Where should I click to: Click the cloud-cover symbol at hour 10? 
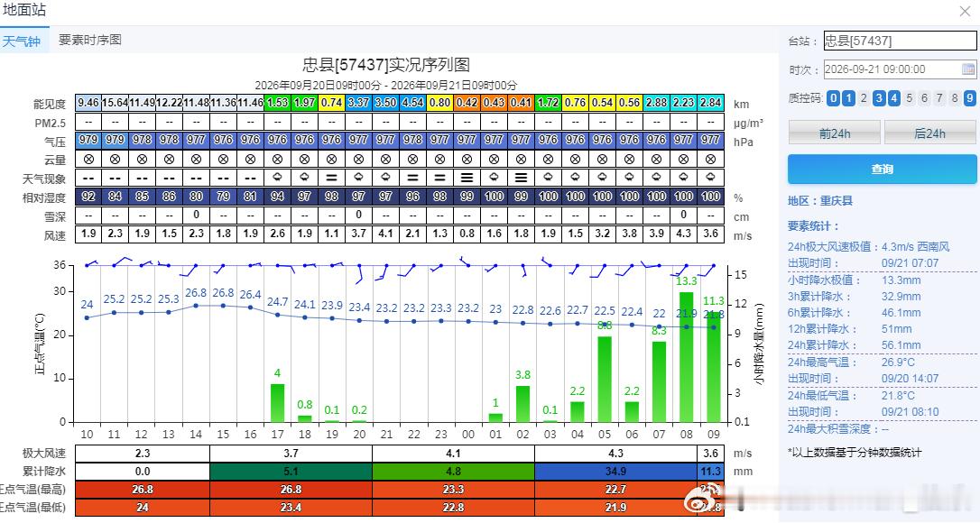pos(88,160)
